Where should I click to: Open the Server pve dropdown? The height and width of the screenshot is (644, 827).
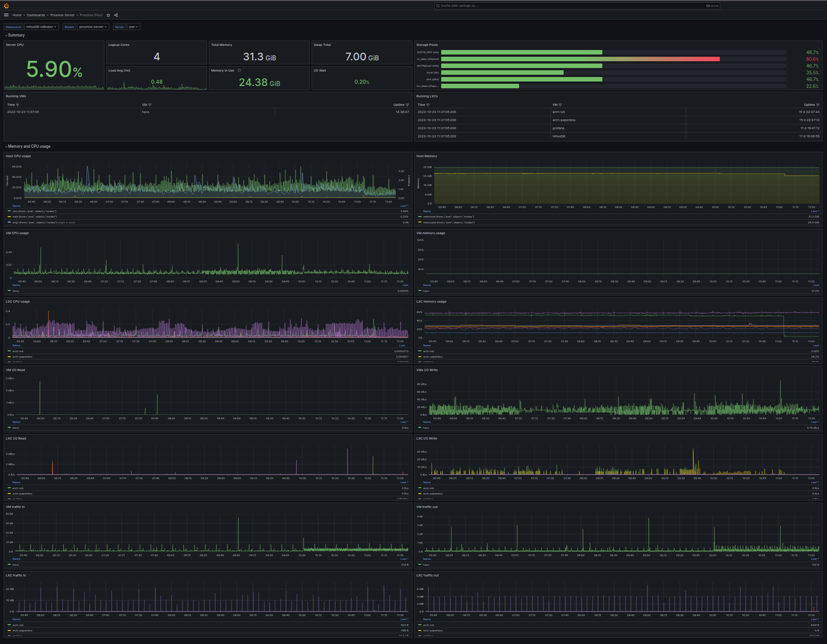tap(133, 27)
